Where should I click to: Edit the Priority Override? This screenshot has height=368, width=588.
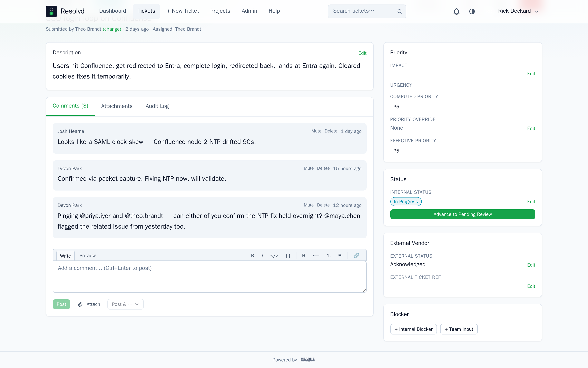pyautogui.click(x=531, y=128)
